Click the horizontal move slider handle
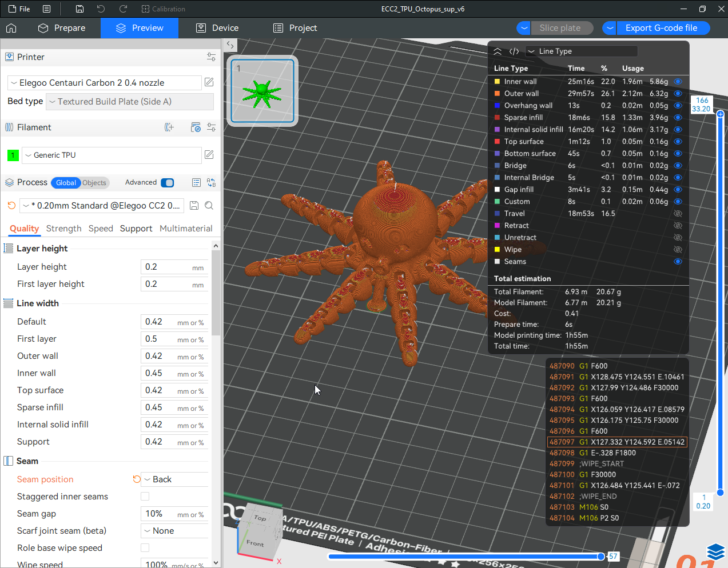The width and height of the screenshot is (728, 568). [600, 556]
